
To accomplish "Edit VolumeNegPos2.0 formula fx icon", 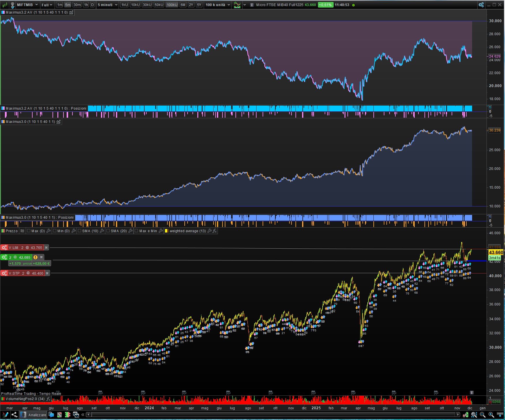I will click(x=48, y=399).
